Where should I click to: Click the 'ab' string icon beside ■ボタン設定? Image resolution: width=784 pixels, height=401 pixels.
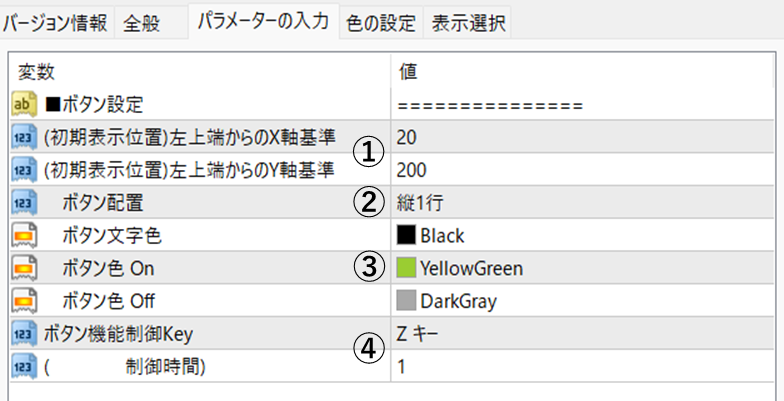pos(24,103)
